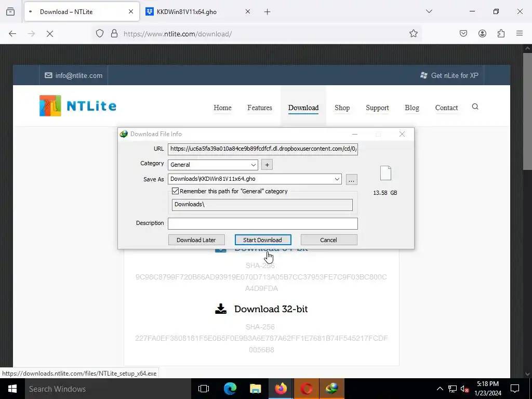The image size is (532, 399).
Task: Open the Contact menu item
Action: [446, 108]
